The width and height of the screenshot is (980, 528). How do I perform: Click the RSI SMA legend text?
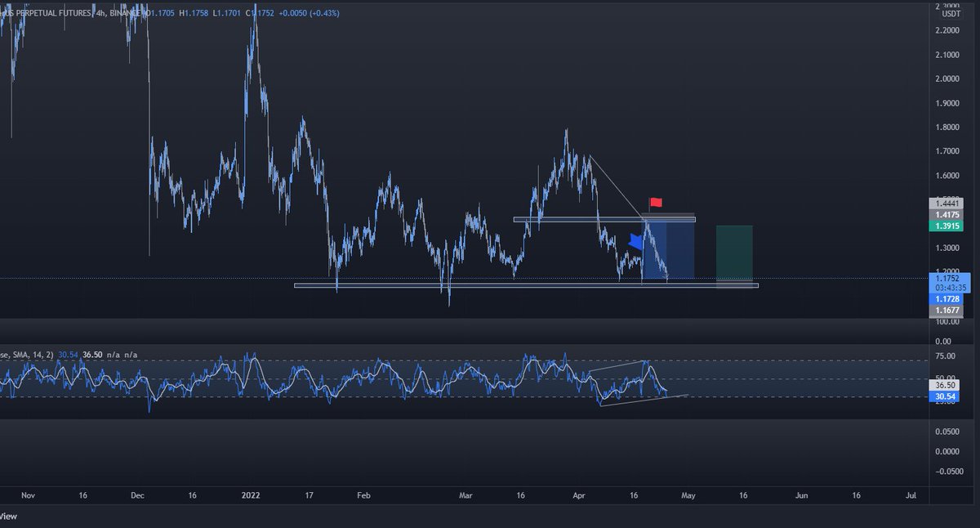[x=27, y=355]
